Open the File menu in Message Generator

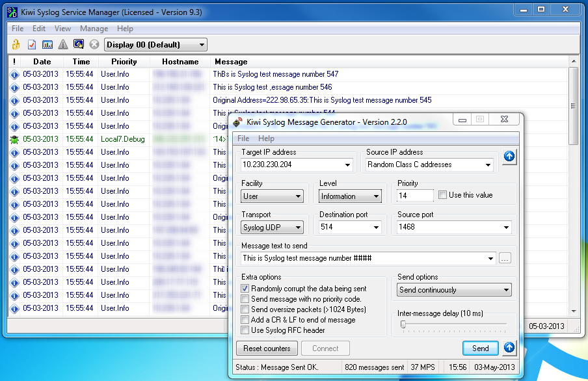243,138
